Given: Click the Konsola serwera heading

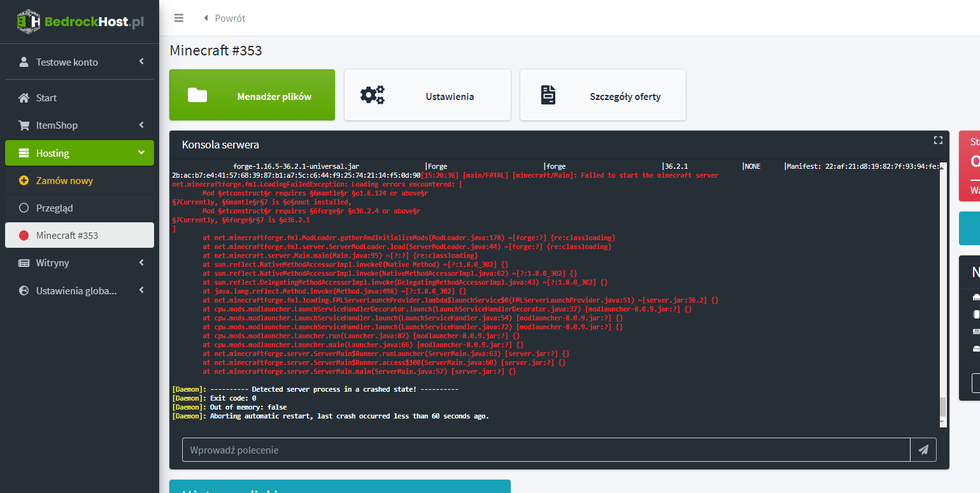Looking at the screenshot, I should pyautogui.click(x=220, y=145).
